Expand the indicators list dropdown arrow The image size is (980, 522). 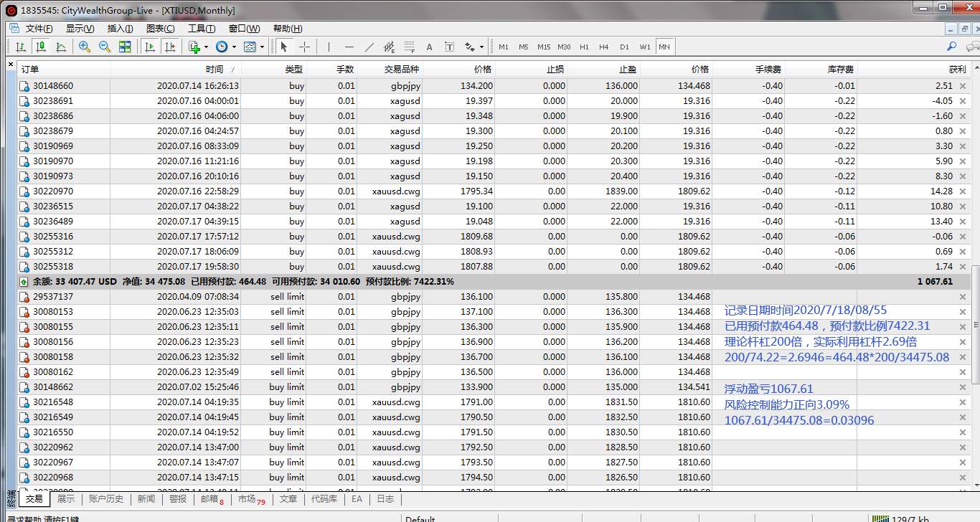pyautogui.click(x=206, y=47)
